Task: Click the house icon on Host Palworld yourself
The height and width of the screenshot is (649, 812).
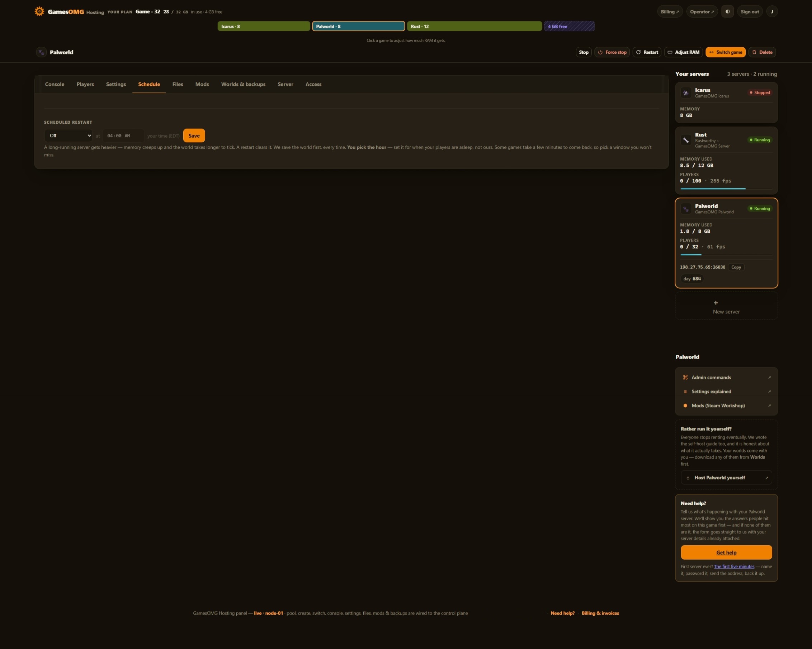Action: pyautogui.click(x=688, y=478)
